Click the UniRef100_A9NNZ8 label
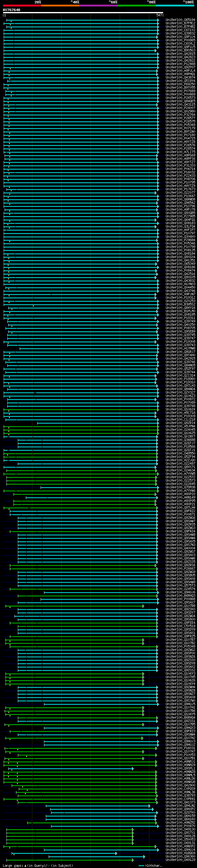Viewport: 197px width, 868px height. coord(180,772)
